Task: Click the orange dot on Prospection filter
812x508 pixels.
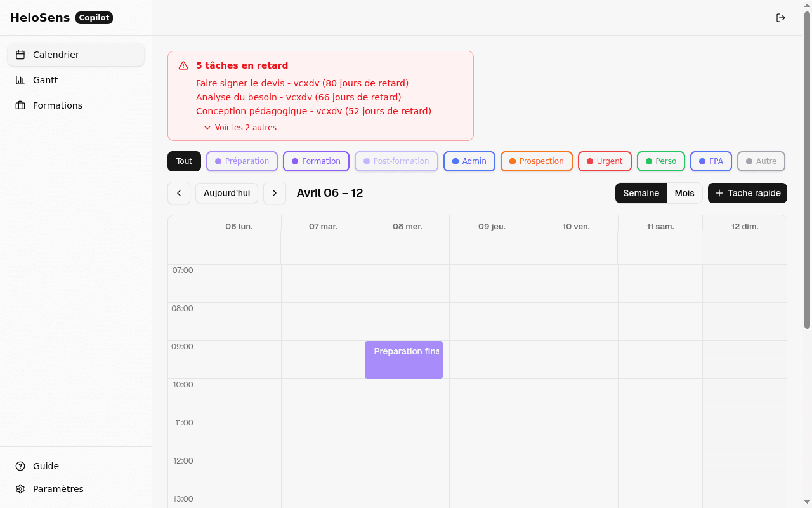Action: click(x=513, y=161)
